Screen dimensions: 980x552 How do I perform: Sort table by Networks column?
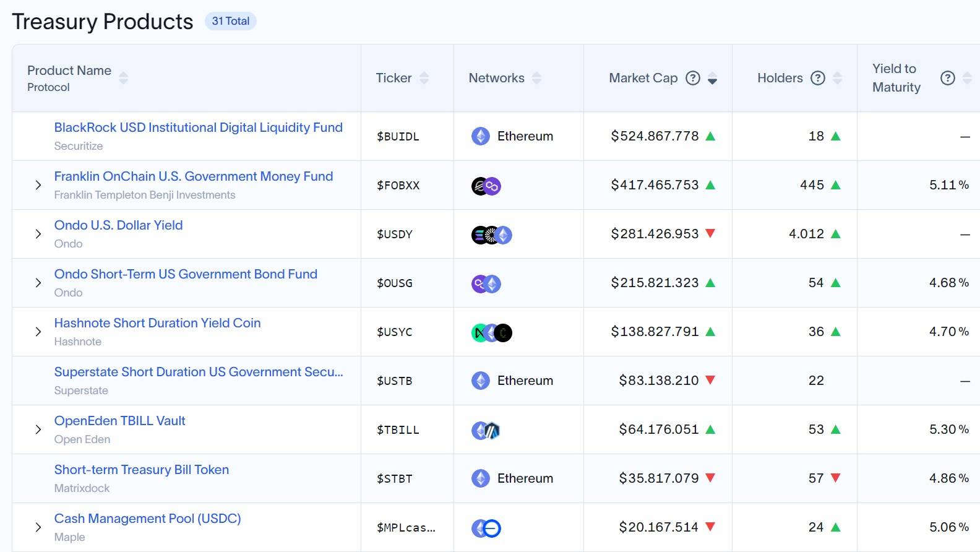(536, 78)
